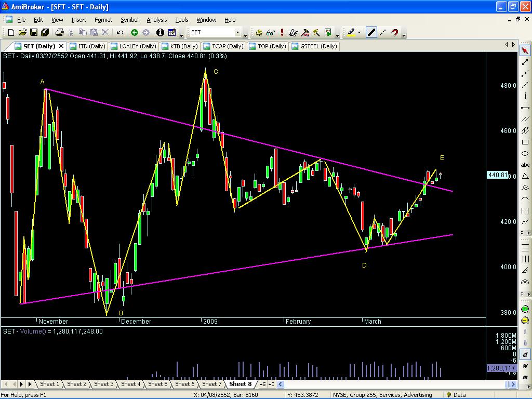Screen dimensions: 532x399
Task: Switch to the GSTEEL (Daily) tab
Action: coord(314,46)
